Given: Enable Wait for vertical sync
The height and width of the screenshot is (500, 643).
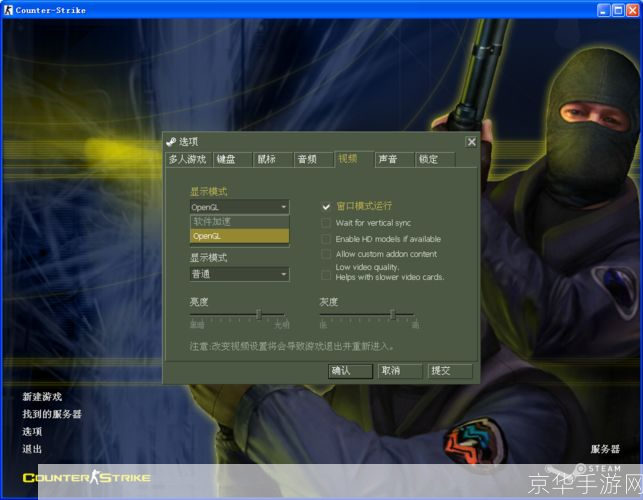Looking at the screenshot, I should tap(326, 223).
